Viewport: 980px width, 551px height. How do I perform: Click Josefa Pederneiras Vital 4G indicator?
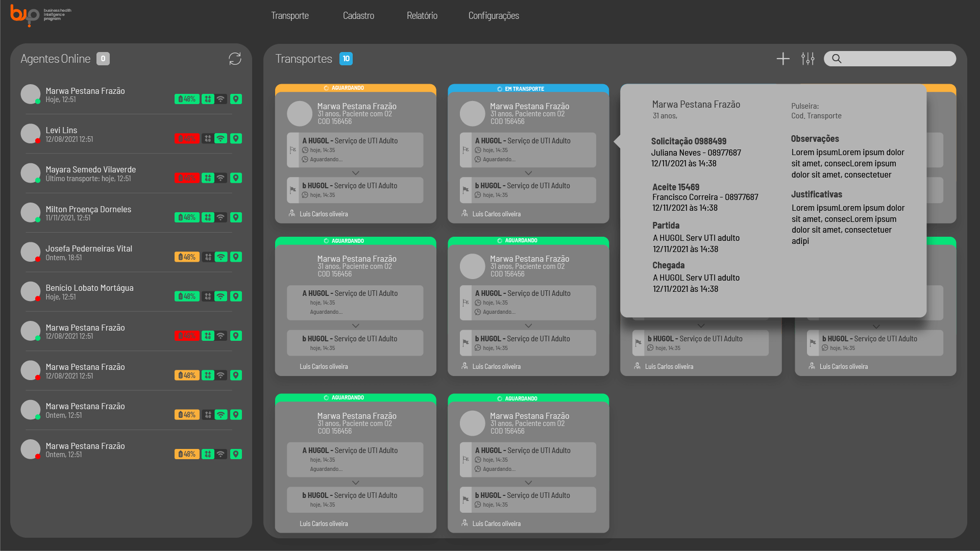[208, 257]
